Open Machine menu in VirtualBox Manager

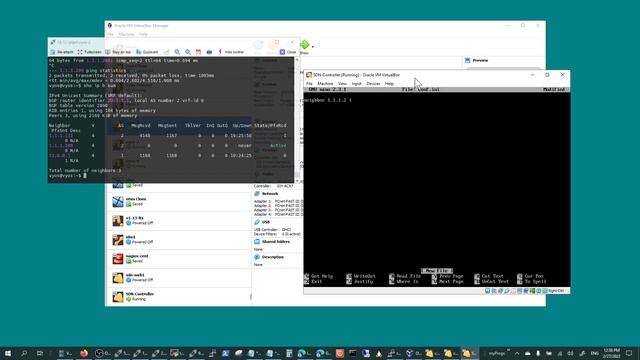pyautogui.click(x=126, y=34)
